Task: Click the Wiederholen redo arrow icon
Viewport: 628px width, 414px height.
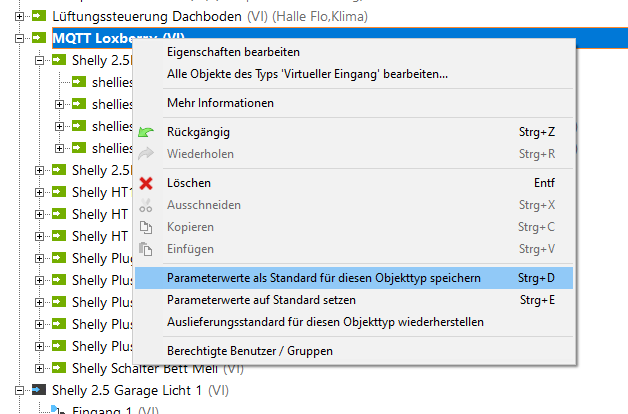Action: click(x=147, y=154)
